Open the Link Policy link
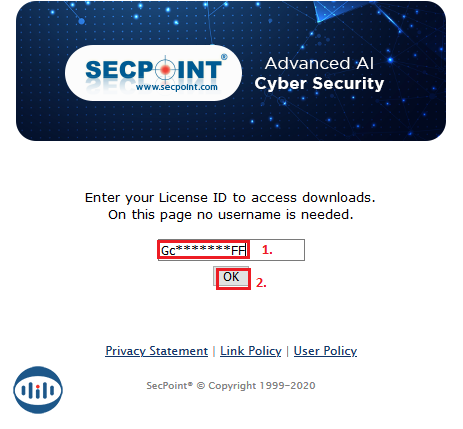The image size is (463, 429). [251, 351]
